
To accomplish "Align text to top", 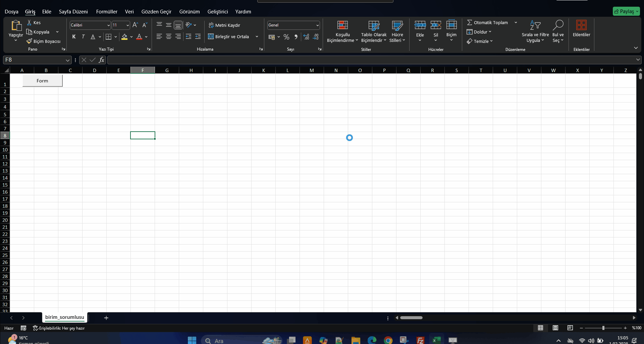I will (159, 25).
